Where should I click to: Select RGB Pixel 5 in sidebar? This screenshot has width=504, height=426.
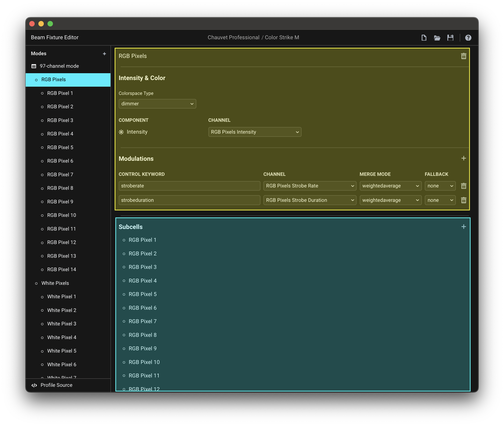coord(68,148)
